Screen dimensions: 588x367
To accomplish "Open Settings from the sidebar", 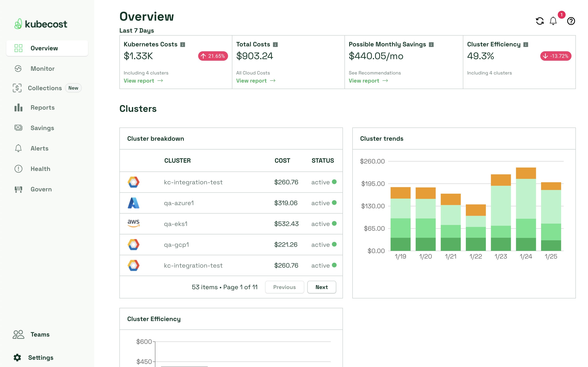I will coord(40,357).
